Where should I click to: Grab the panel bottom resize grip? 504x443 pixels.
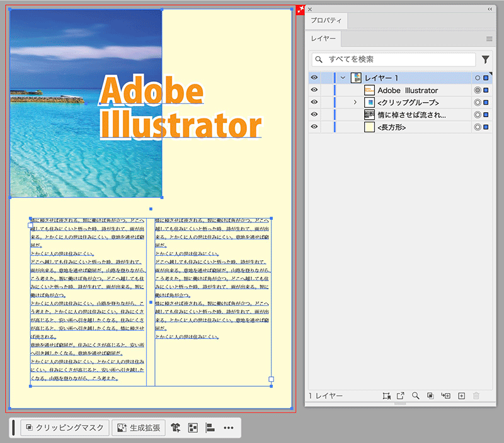[x=400, y=404]
